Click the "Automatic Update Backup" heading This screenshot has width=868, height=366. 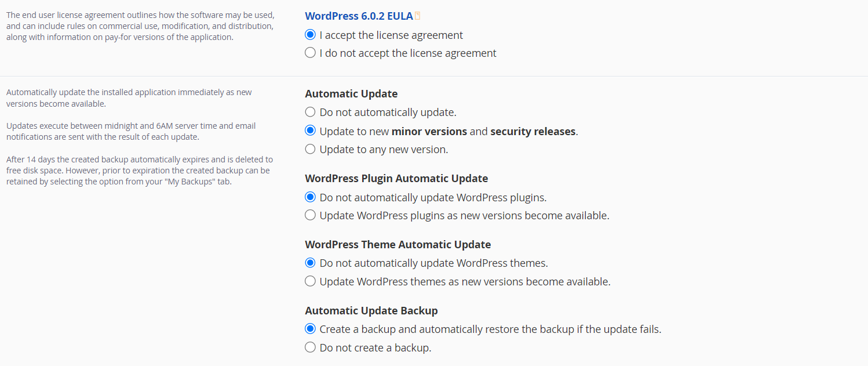pyautogui.click(x=371, y=310)
